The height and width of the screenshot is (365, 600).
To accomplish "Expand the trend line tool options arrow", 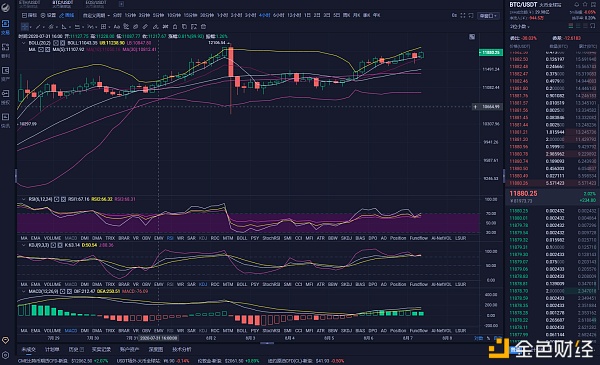I will point(43,27).
